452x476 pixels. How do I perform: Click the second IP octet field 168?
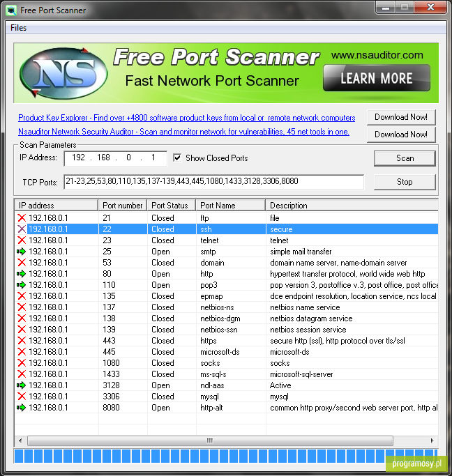click(103, 158)
